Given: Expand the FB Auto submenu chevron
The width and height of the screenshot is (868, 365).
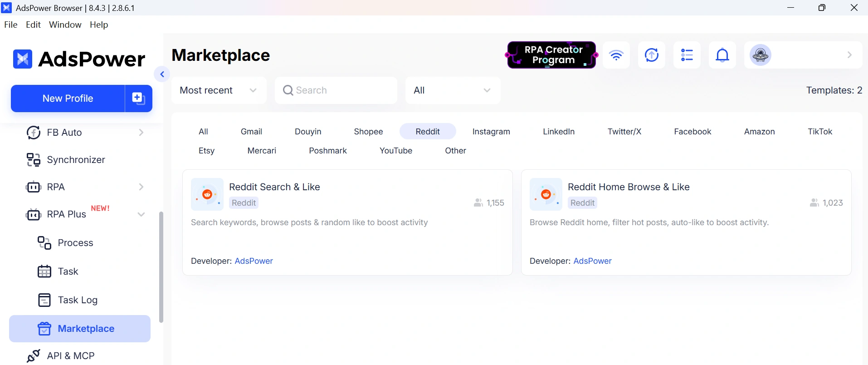Looking at the screenshot, I should coord(141,133).
